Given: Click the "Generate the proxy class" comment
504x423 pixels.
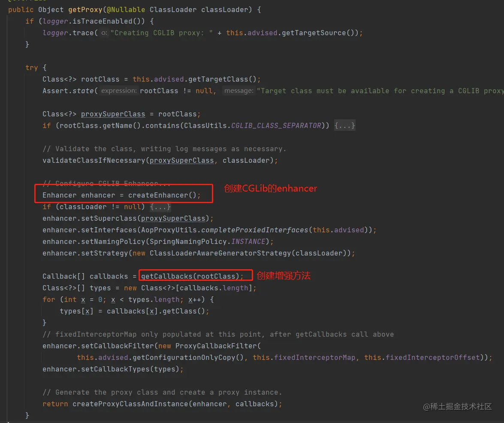Looking at the screenshot, I should (x=162, y=392).
